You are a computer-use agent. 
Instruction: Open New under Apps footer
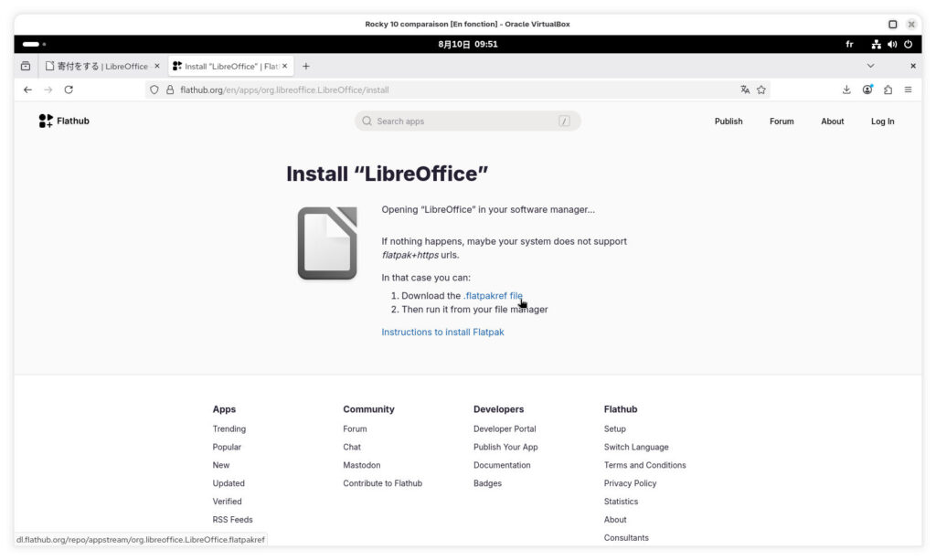click(221, 465)
